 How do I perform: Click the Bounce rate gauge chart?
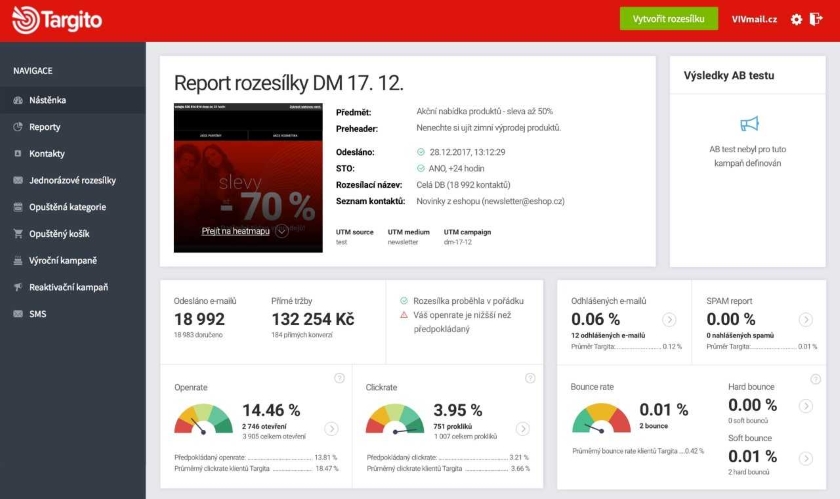(x=602, y=418)
